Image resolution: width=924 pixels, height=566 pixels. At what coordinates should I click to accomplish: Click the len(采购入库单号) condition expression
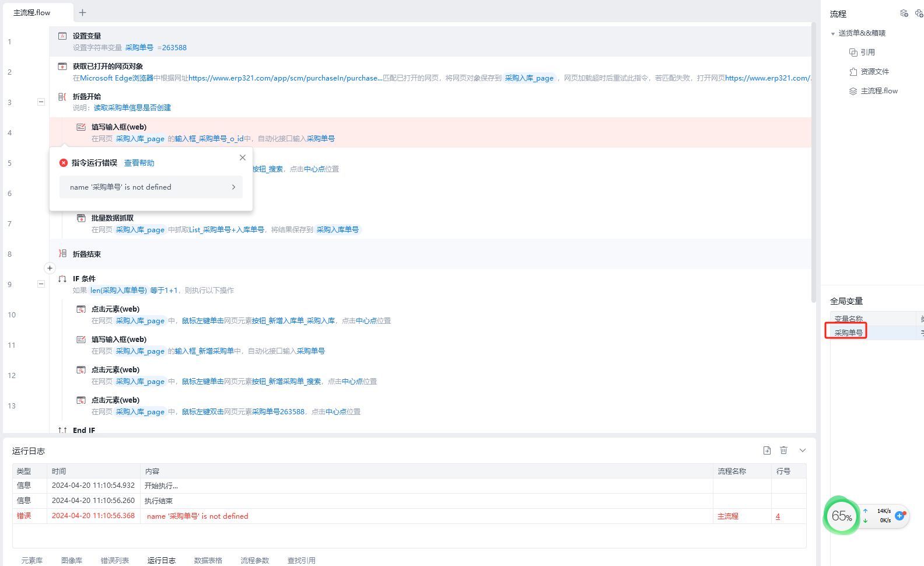[x=118, y=291]
